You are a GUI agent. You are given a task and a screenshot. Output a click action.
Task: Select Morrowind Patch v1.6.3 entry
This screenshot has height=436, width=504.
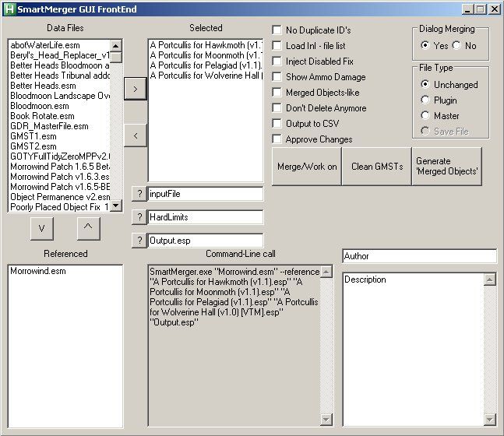tap(60, 177)
